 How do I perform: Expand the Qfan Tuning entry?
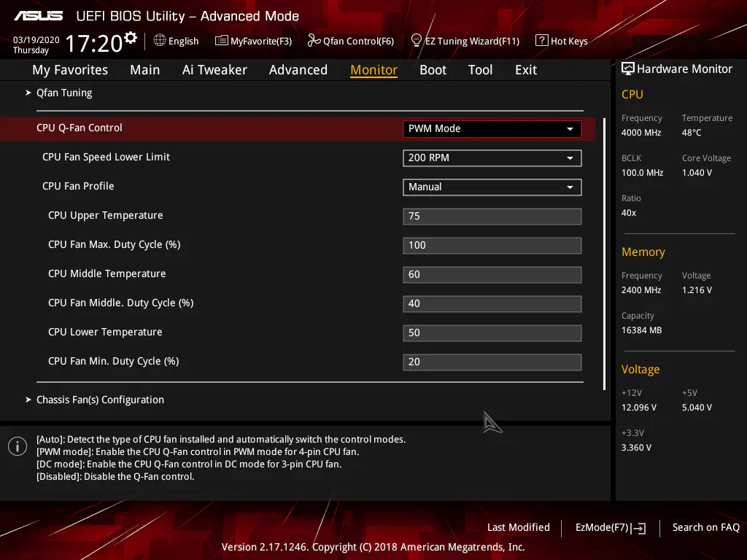[63, 93]
